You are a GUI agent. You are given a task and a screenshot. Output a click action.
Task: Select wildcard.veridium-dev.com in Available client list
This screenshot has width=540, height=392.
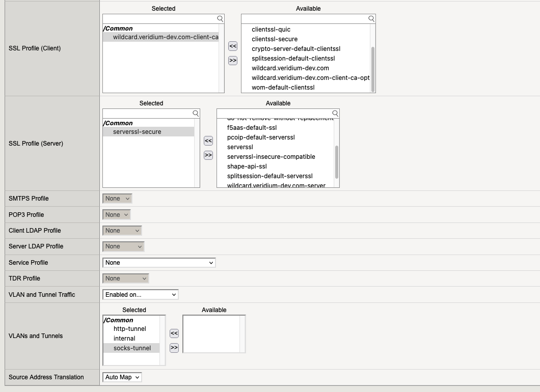point(290,68)
